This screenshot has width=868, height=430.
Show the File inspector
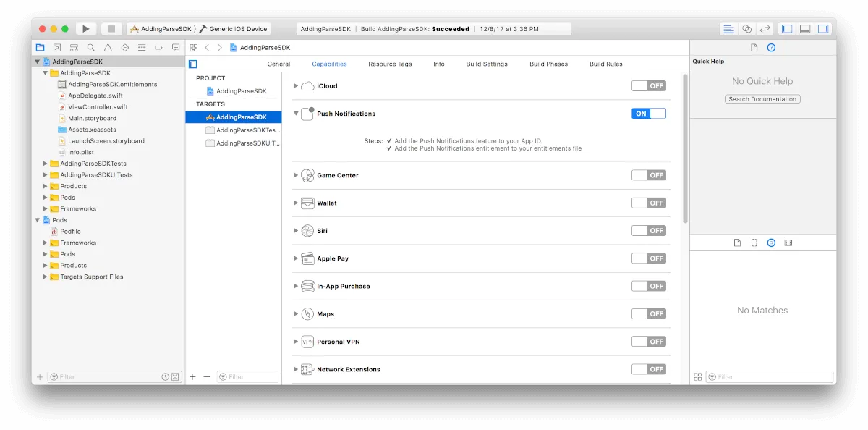[754, 47]
